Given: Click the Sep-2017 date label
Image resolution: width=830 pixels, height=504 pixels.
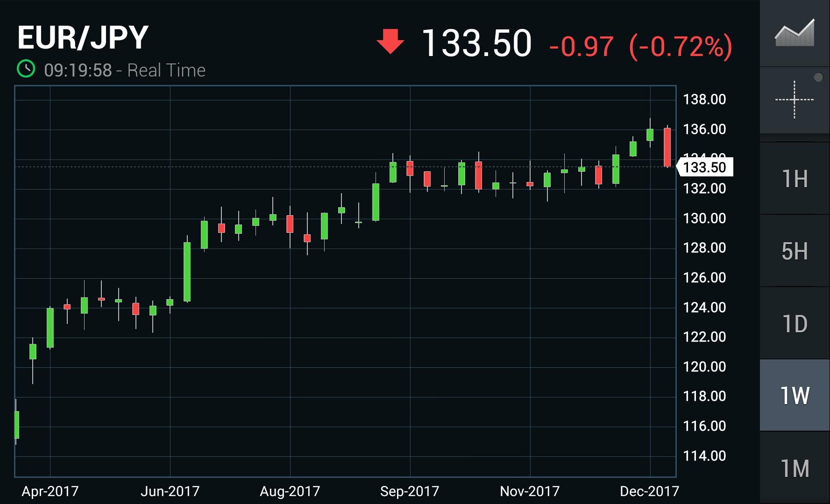Looking at the screenshot, I should (410, 491).
